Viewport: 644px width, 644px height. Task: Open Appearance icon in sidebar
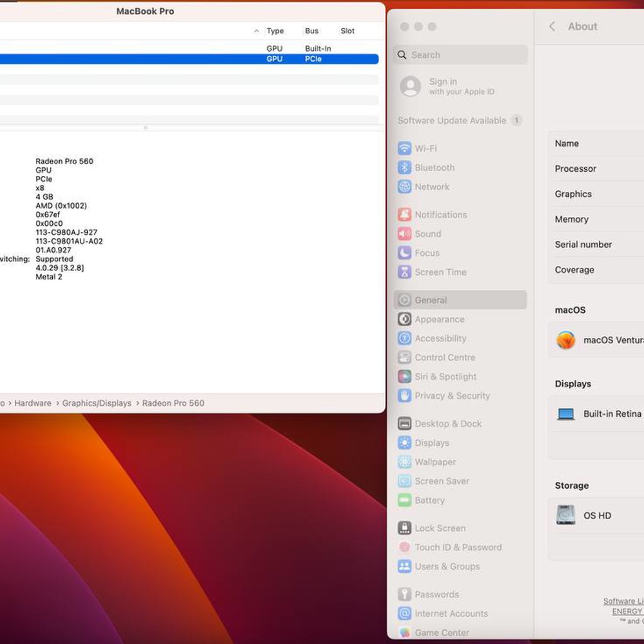(x=404, y=319)
